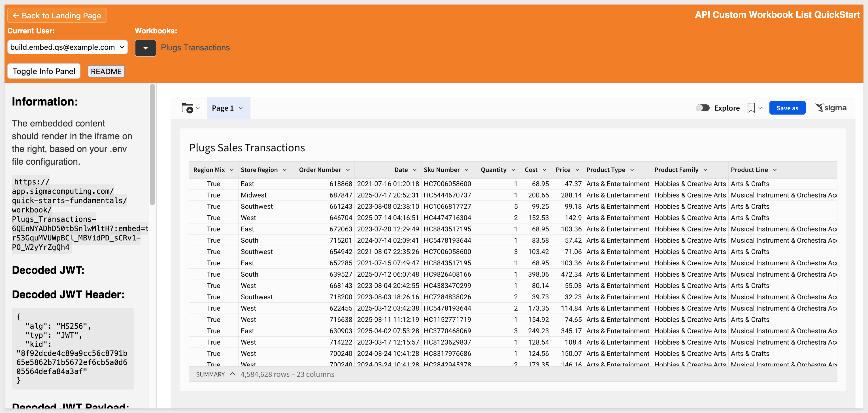Open the Region Mix column menu arrow

[x=232, y=170]
